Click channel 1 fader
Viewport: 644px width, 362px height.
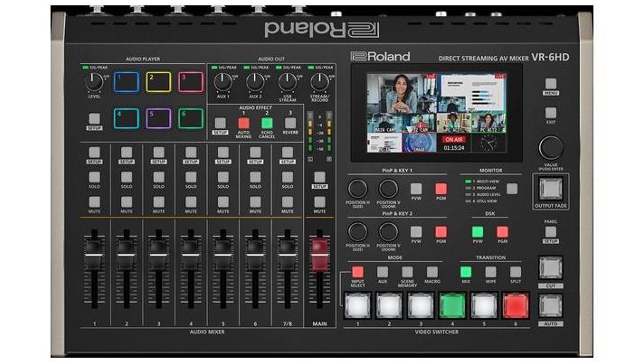pyautogui.click(x=94, y=255)
